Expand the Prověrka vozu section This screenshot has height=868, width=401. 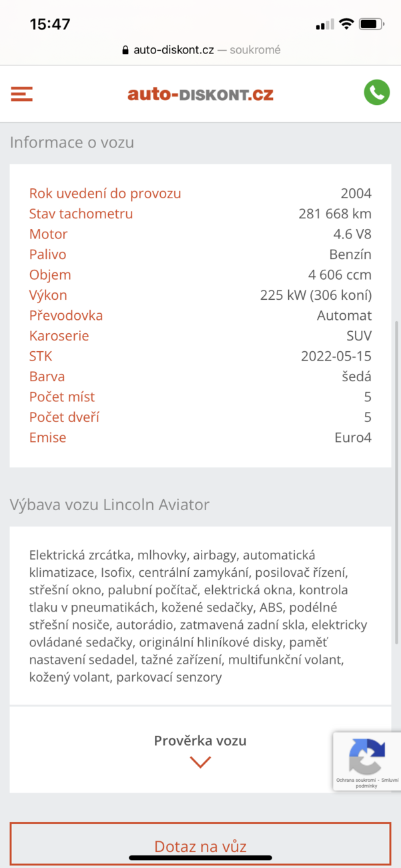[x=200, y=740]
